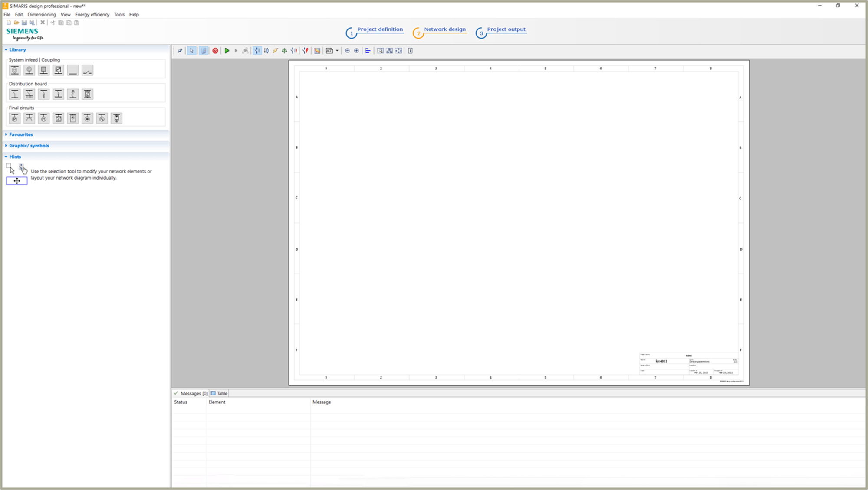Add generator infeed element
Viewport: 868px width, 490px height.
(29, 70)
